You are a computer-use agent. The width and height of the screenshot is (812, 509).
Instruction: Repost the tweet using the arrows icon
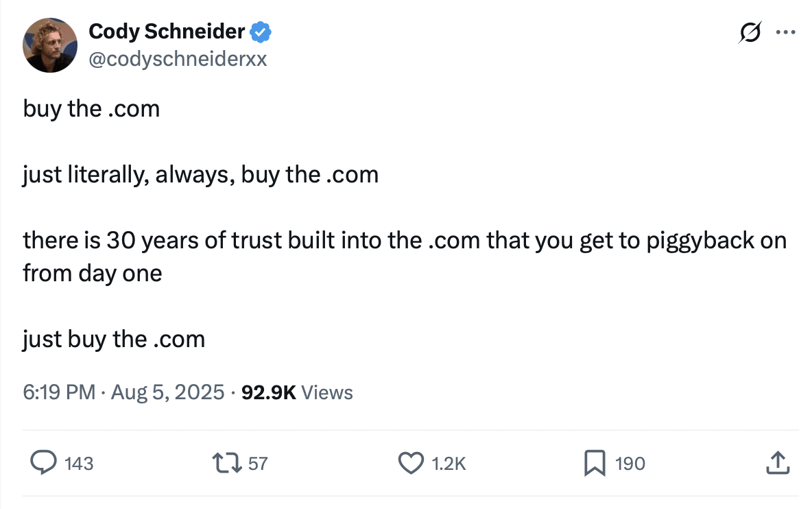[x=228, y=463]
